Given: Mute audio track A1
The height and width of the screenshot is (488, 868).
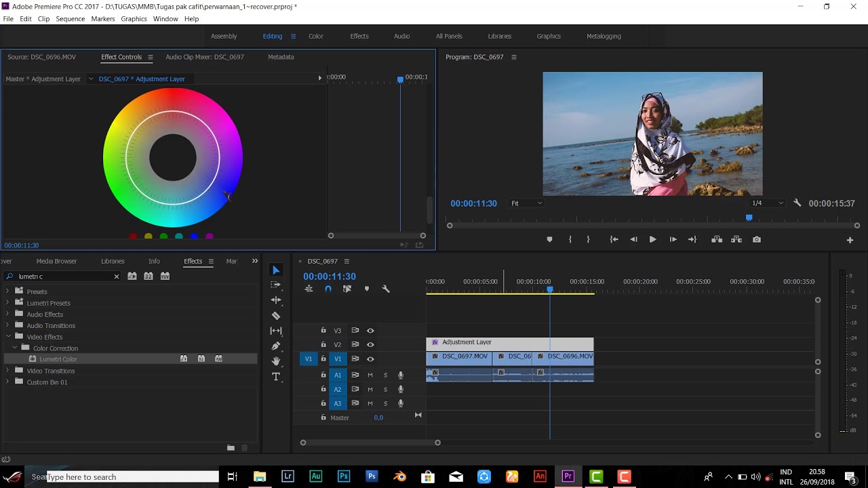Looking at the screenshot, I should point(370,375).
